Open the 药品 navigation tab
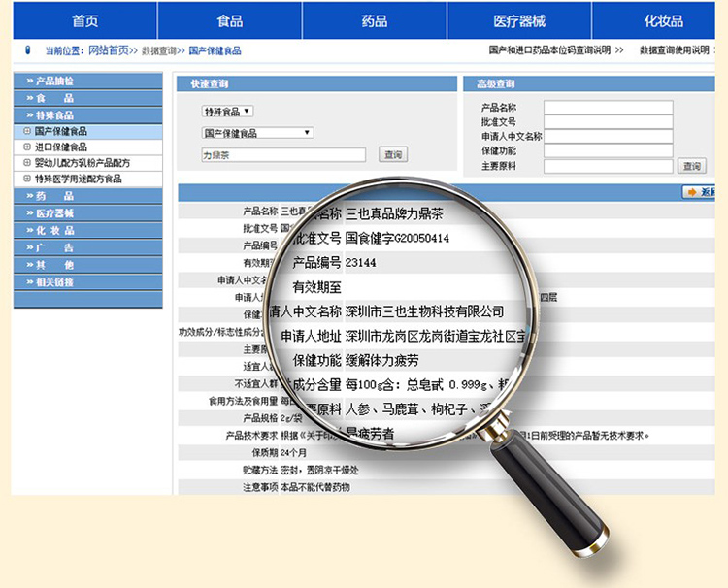The width and height of the screenshot is (728, 588). pyautogui.click(x=375, y=21)
